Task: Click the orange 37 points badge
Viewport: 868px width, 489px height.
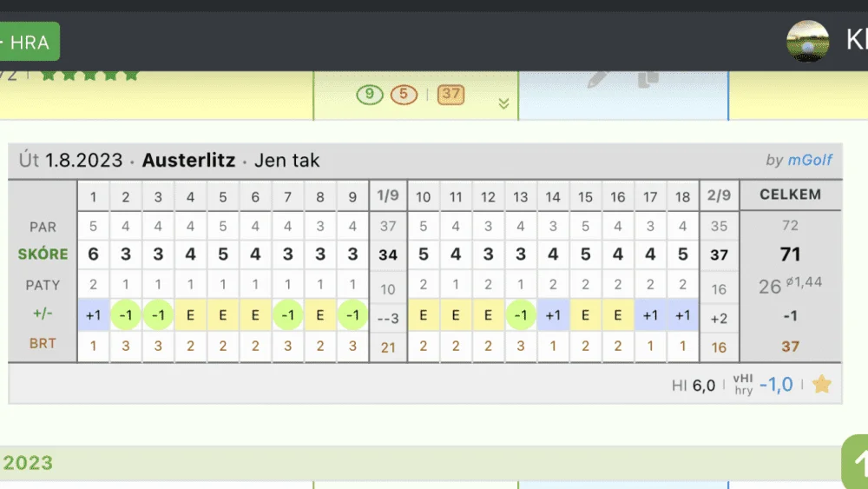Action: [450, 94]
